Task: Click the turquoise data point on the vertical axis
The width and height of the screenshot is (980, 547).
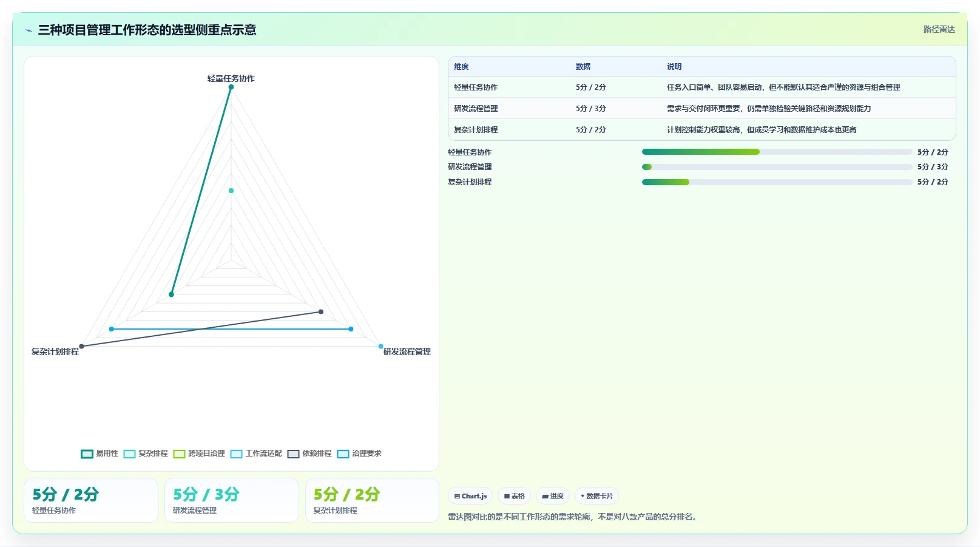Action: (231, 191)
